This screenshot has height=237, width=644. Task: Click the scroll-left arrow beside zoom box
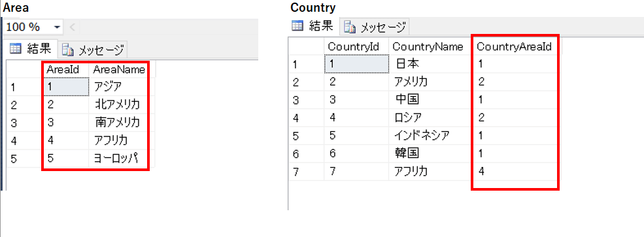coord(73,27)
